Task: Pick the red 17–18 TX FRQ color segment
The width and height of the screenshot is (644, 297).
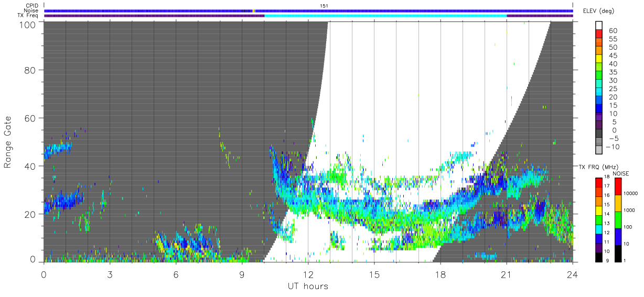Action: click(x=599, y=182)
